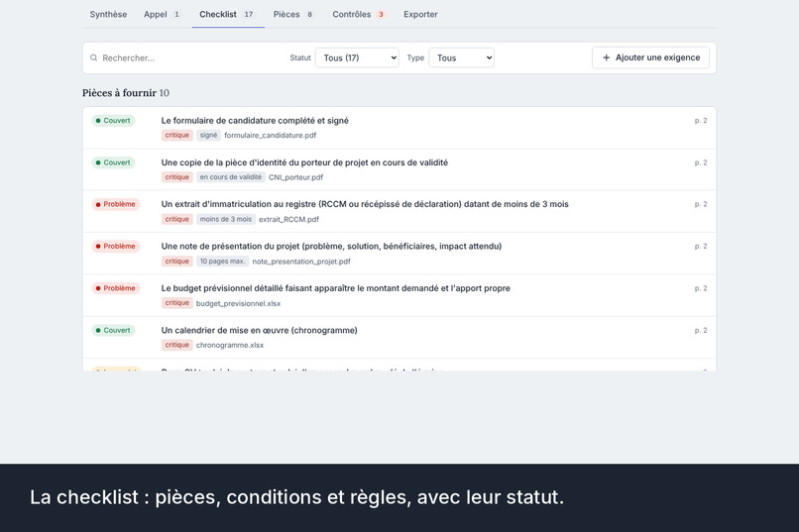Click the 'Pièces à fournir 10' heading

pyautogui.click(x=125, y=93)
